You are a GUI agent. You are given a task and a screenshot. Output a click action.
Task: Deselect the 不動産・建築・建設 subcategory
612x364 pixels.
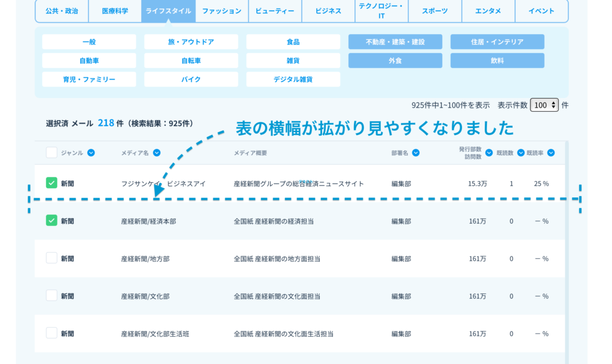point(395,42)
